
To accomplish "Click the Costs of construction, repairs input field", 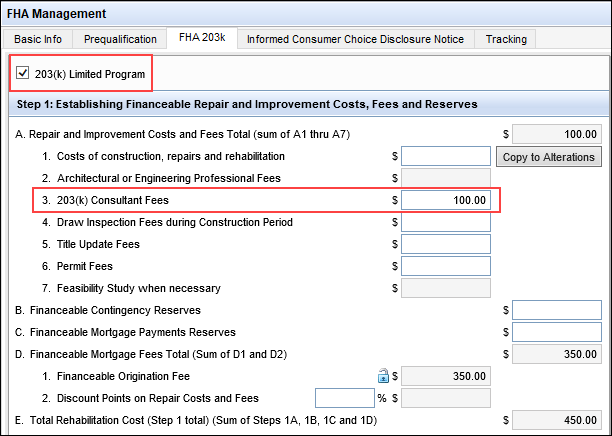I will pyautogui.click(x=446, y=156).
